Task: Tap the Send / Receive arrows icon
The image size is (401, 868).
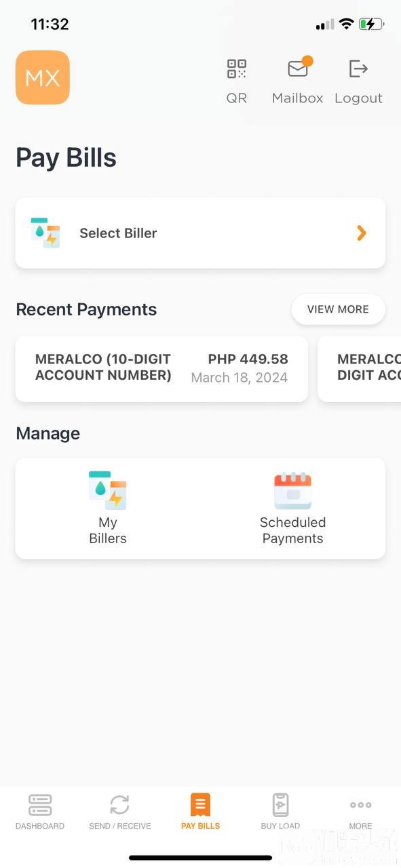Action: (x=119, y=805)
